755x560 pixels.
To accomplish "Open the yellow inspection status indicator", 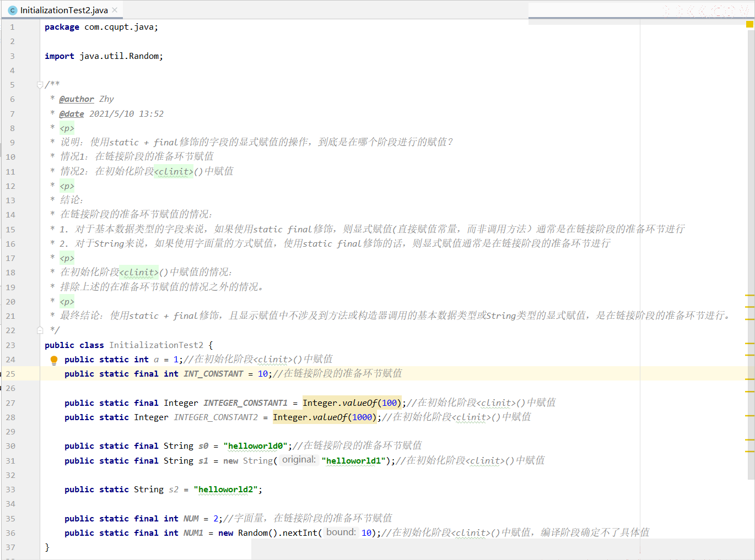I will point(749,24).
